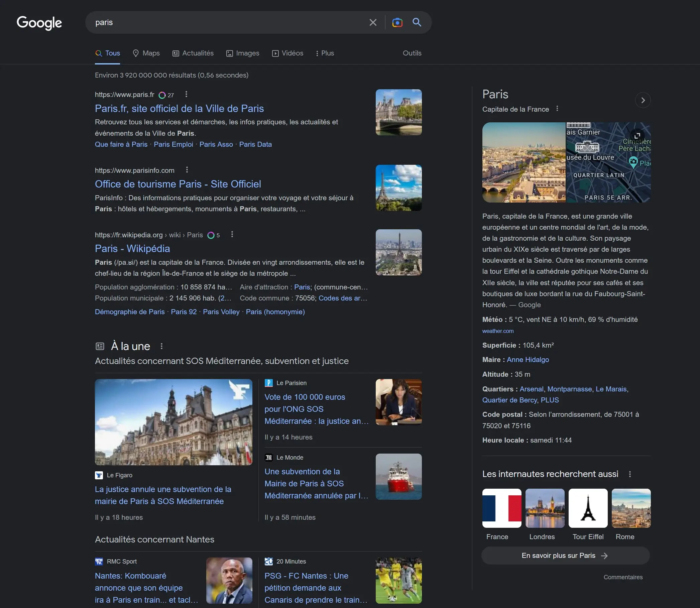Click the Paris Emploi sitelink
The height and width of the screenshot is (608, 700).
tap(173, 144)
